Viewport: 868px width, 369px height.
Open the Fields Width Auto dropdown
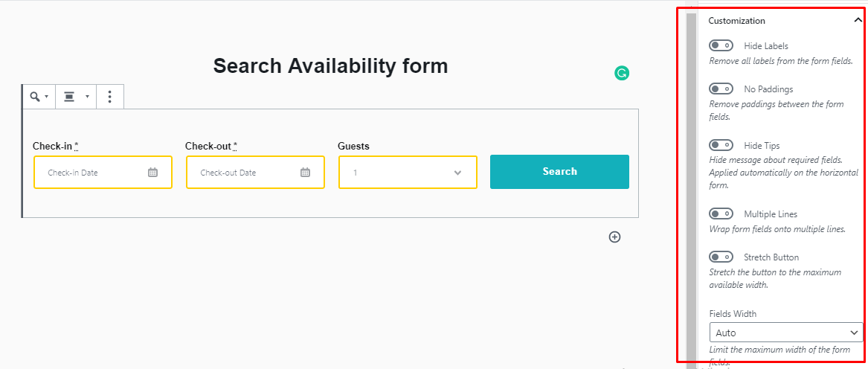[x=786, y=333]
